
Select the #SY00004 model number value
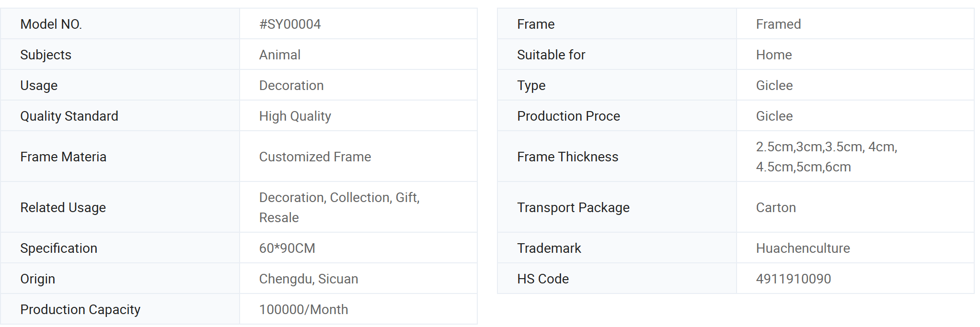tap(290, 24)
